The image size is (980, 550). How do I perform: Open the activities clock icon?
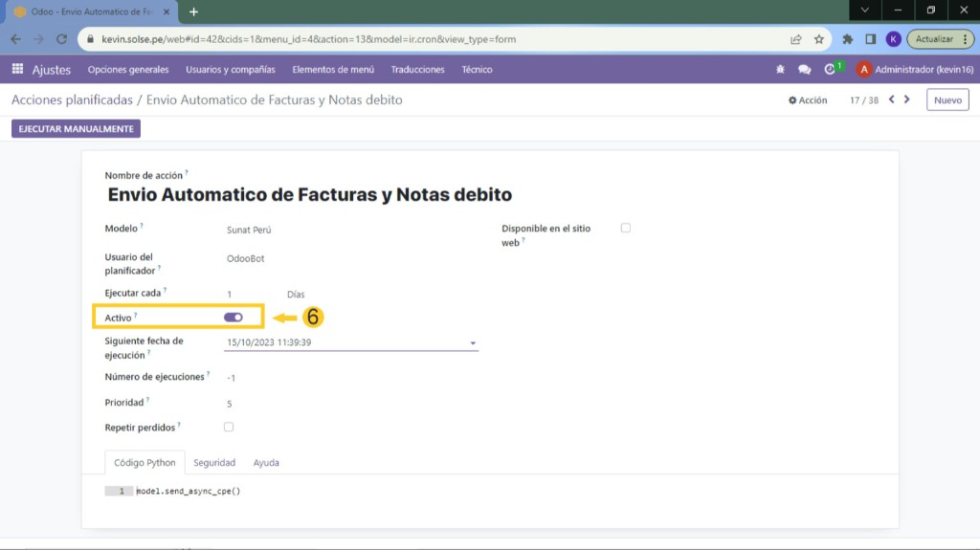[x=830, y=70]
